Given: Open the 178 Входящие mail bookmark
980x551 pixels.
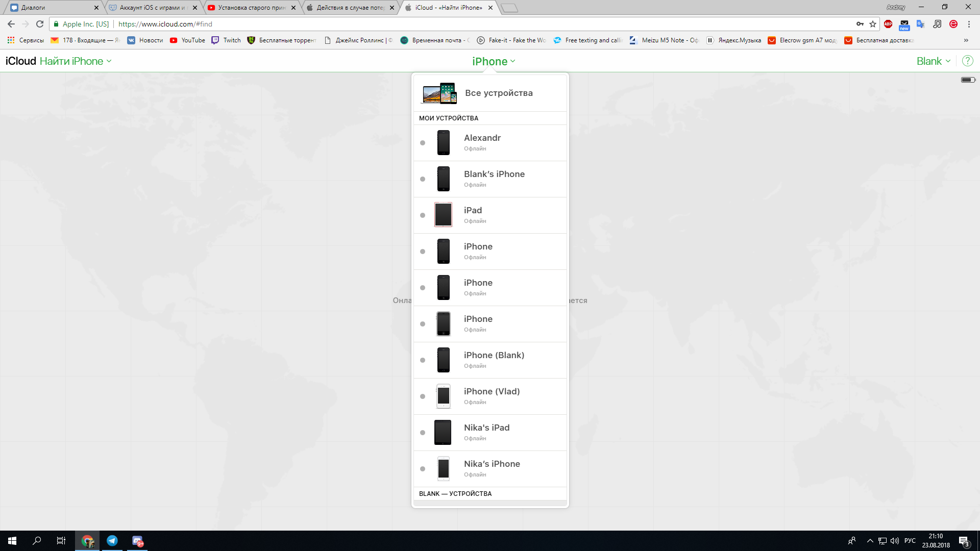Looking at the screenshot, I should point(85,40).
